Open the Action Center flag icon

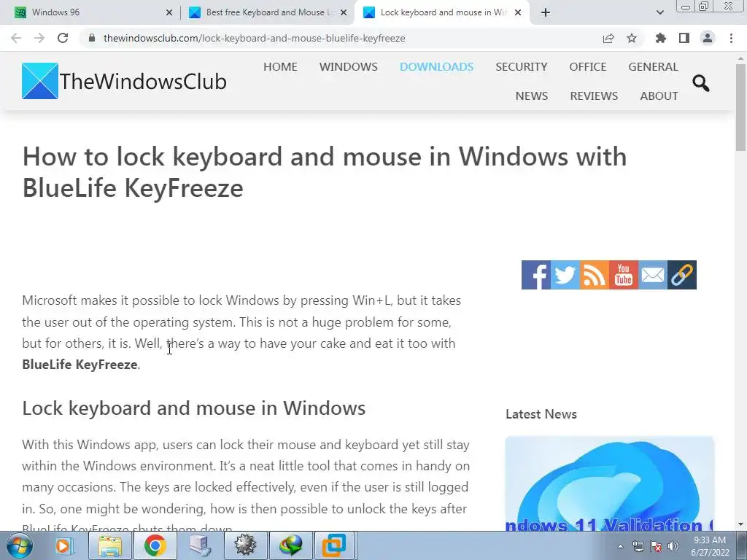click(x=656, y=546)
